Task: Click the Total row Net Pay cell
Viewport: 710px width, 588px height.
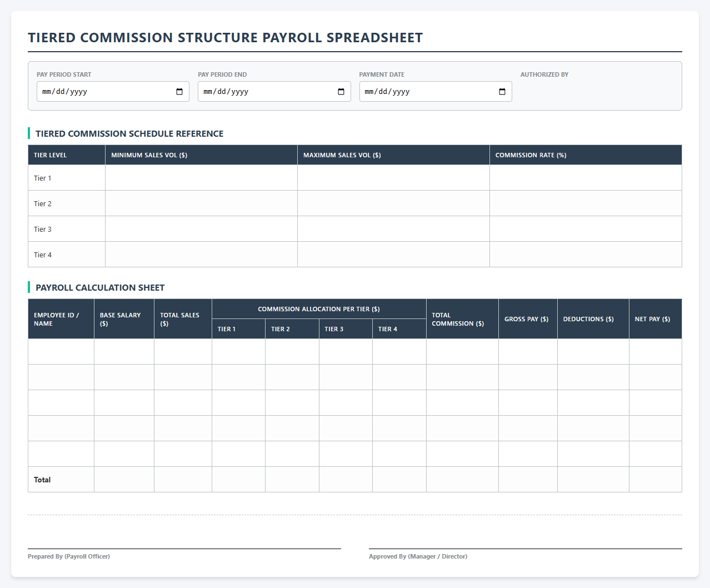Action: (656, 480)
